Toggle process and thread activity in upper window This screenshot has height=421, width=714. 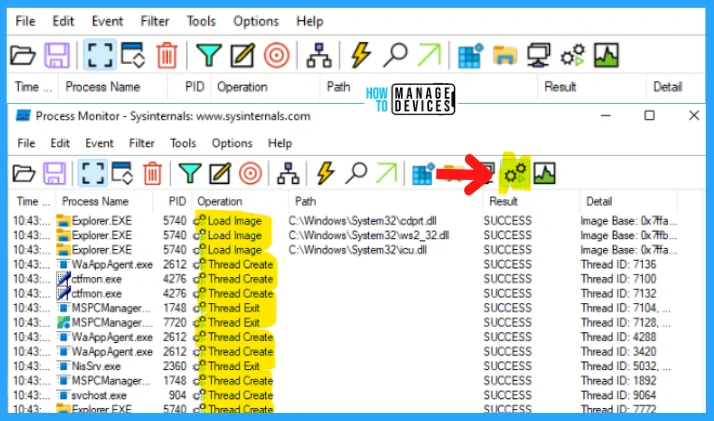pyautogui.click(x=572, y=55)
